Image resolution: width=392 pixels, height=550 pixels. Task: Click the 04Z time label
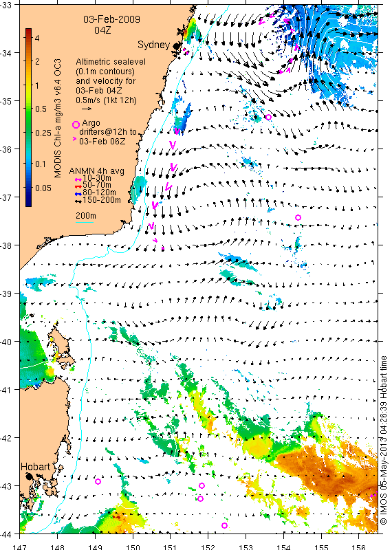102,30
